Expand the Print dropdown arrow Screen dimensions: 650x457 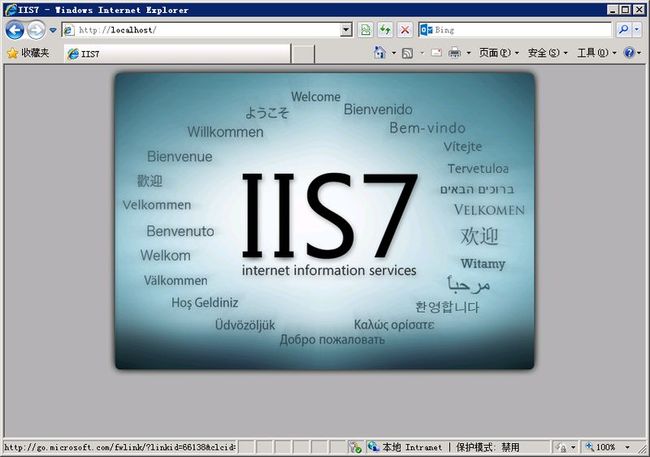469,53
